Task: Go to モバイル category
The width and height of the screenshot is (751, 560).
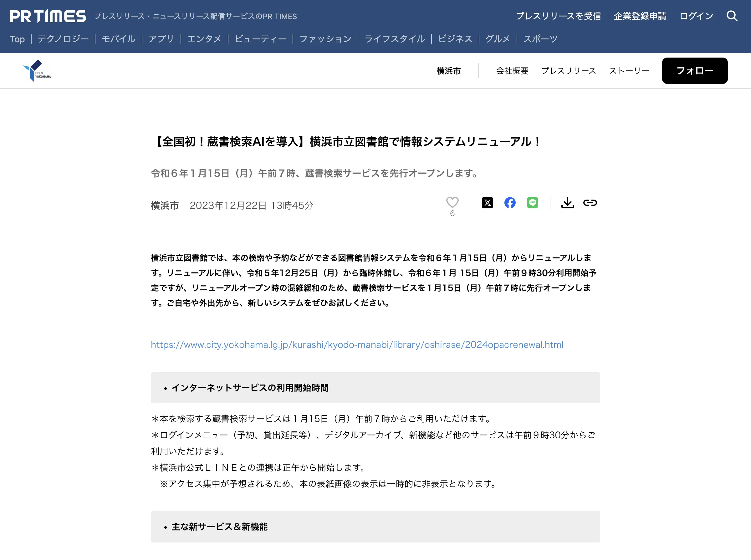Action: (118, 39)
